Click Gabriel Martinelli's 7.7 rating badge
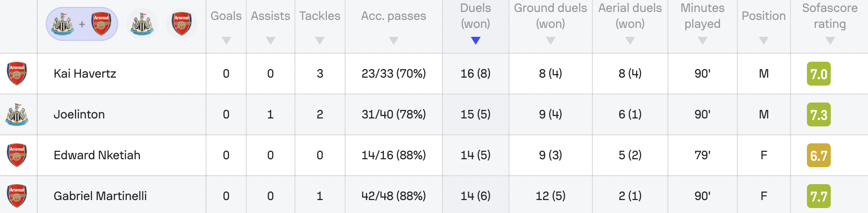 tap(819, 197)
